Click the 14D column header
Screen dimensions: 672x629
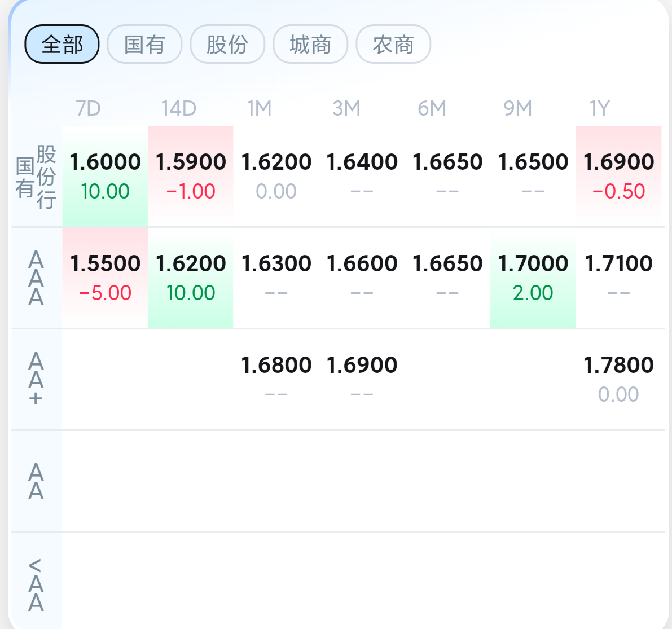pyautogui.click(x=179, y=108)
